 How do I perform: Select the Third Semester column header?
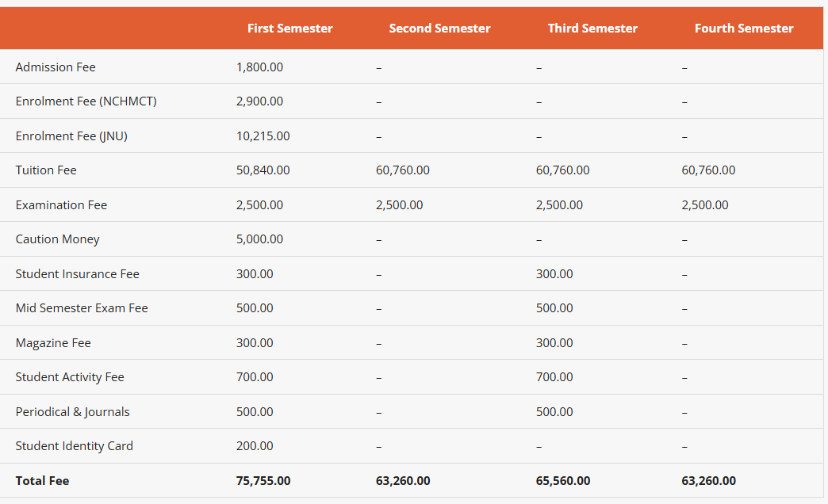coord(592,29)
